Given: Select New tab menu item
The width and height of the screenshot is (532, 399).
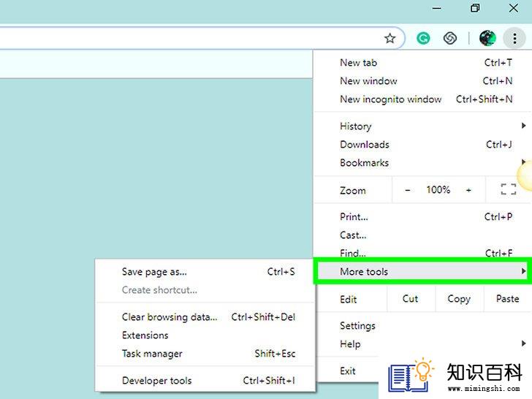Looking at the screenshot, I should tap(422, 63).
